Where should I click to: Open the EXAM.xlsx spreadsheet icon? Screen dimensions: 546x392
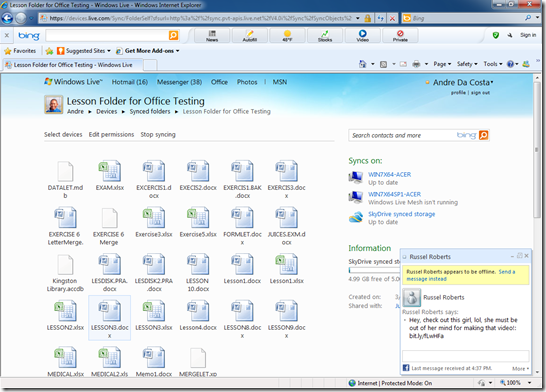coord(109,171)
